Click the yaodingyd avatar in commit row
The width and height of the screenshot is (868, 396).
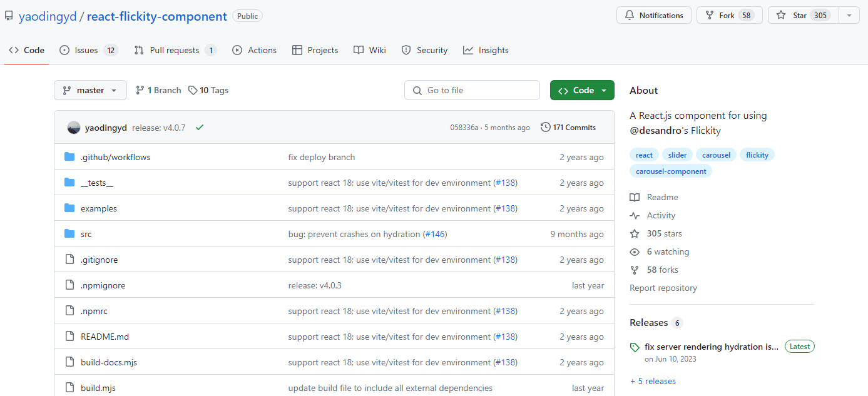pos(74,128)
